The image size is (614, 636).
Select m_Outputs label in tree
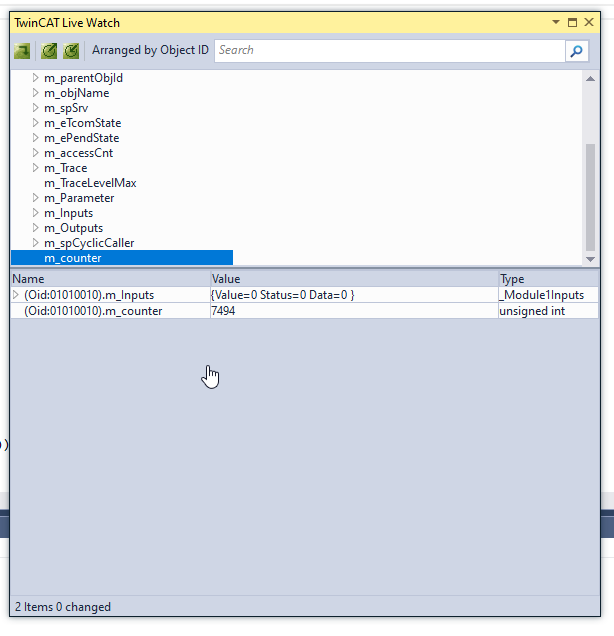point(73,228)
